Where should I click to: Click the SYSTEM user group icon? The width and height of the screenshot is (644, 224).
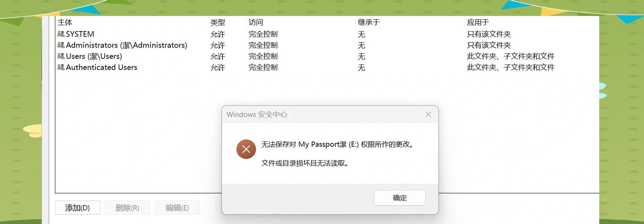[61, 34]
